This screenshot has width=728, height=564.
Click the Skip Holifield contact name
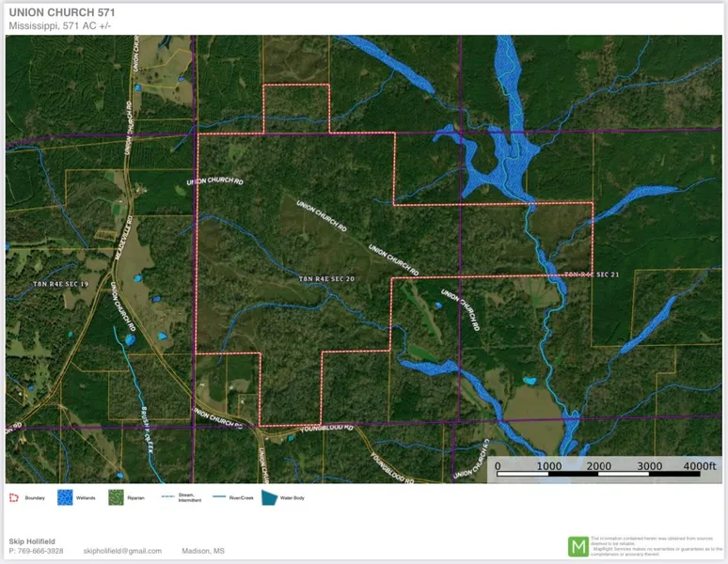30,541
